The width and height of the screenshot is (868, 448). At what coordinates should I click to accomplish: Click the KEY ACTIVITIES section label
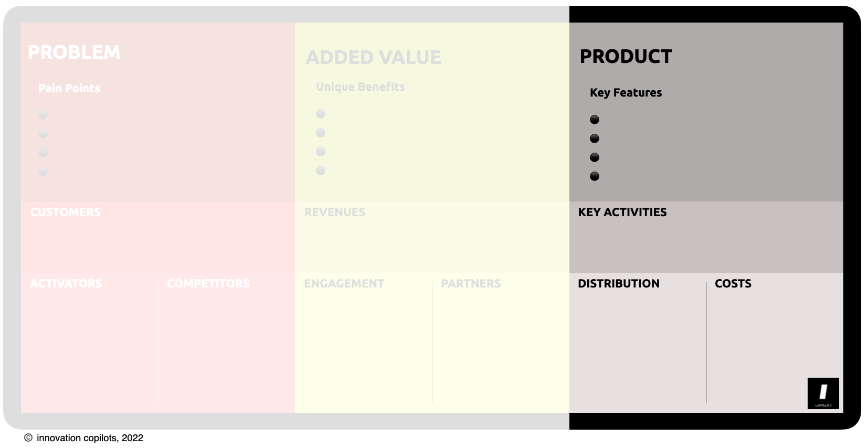[622, 212]
